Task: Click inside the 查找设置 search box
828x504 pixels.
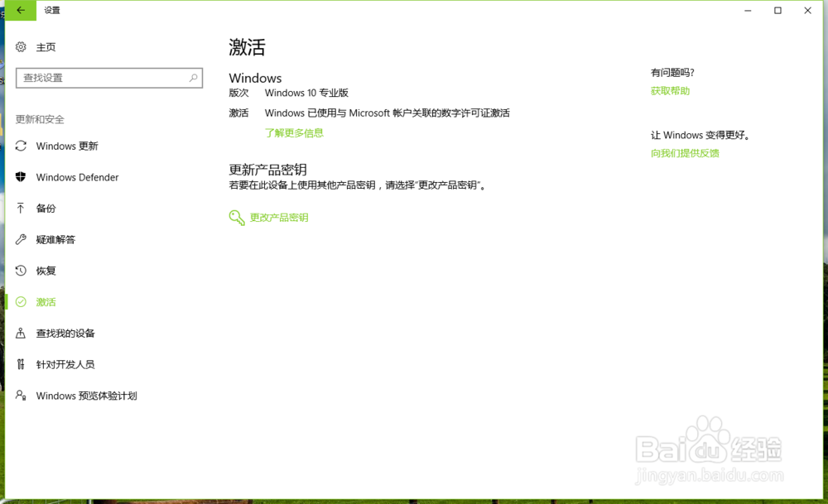Action: (x=99, y=77)
